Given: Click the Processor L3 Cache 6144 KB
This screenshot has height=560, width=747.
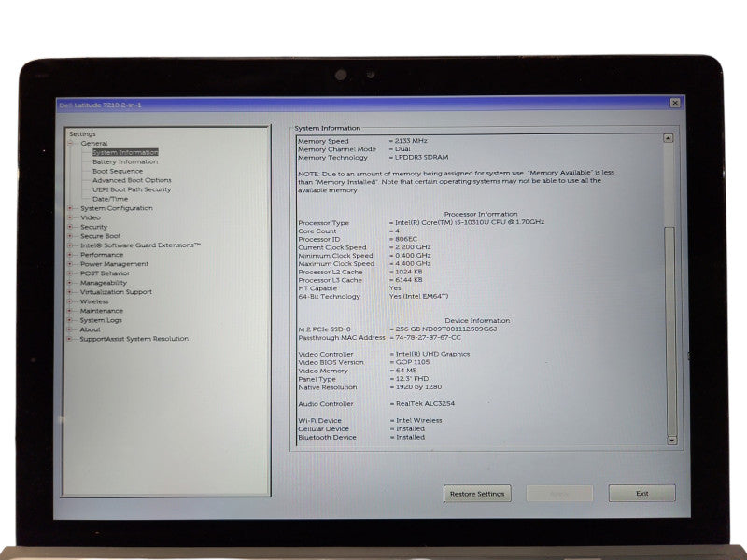Looking at the screenshot, I should (x=409, y=280).
